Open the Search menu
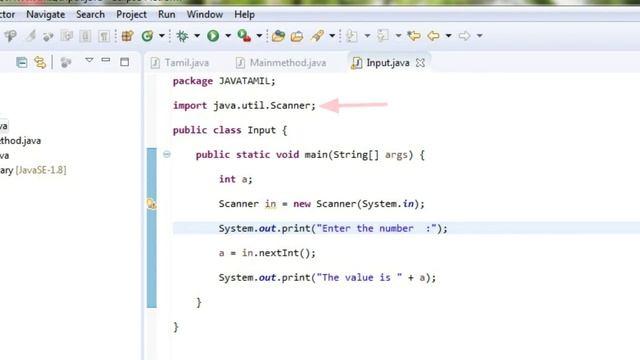The image size is (640, 360). pyautogui.click(x=90, y=15)
